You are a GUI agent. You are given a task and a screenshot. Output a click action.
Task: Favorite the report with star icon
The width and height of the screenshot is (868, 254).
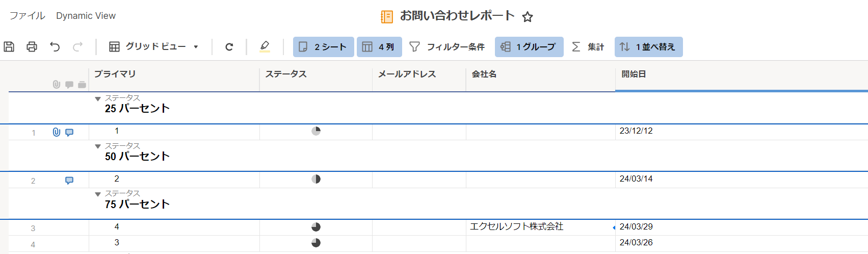click(528, 17)
